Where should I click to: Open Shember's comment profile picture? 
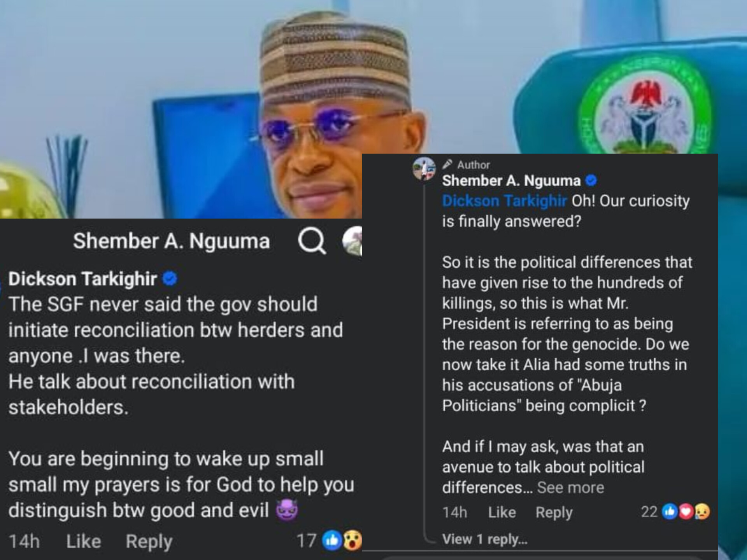click(x=424, y=169)
